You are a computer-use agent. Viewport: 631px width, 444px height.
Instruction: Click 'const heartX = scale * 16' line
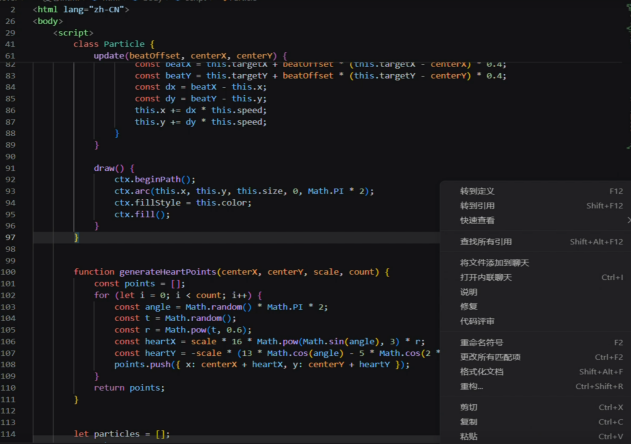(x=269, y=342)
